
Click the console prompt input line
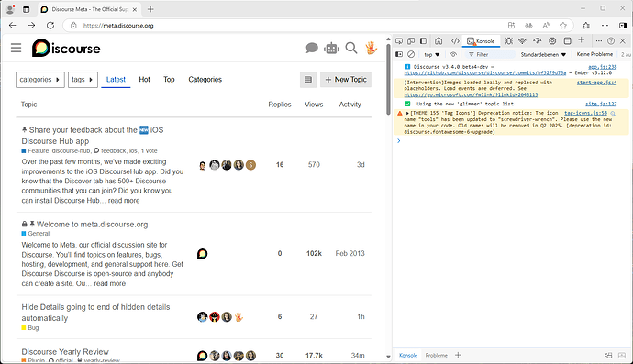[513, 141]
